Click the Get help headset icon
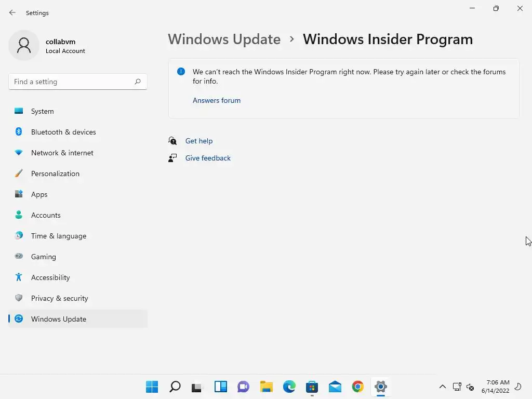 pos(172,140)
